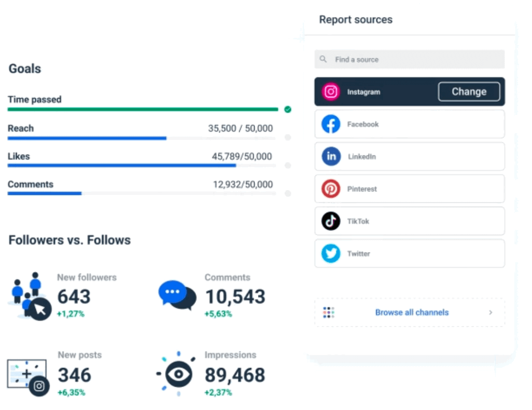The image size is (532, 410).
Task: Select the Followers vs. Follows section heading
Action: (69, 240)
